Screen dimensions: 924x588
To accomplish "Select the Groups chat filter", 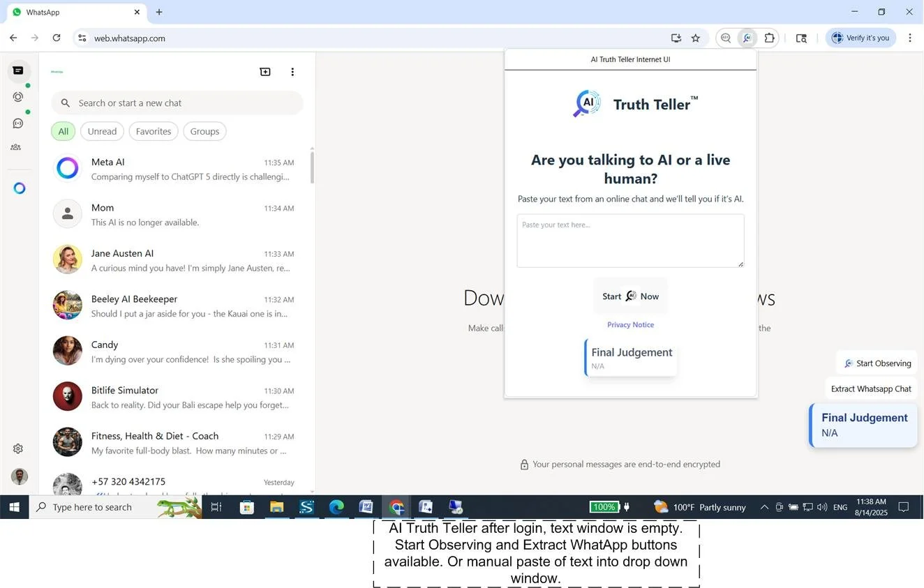I will point(204,131).
